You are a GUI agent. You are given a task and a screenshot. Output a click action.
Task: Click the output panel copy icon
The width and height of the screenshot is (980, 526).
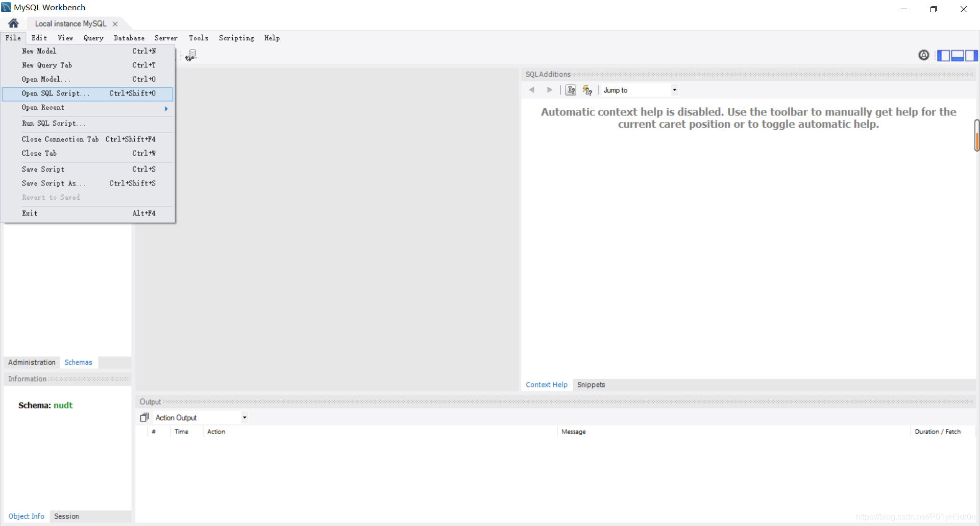pyautogui.click(x=144, y=418)
